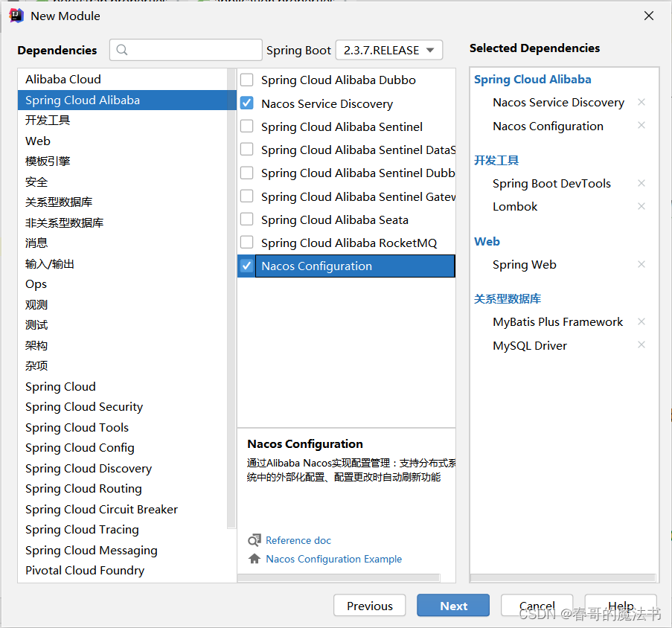Select 非关系型数据库 category
The height and width of the screenshot is (628, 672).
[x=123, y=222]
